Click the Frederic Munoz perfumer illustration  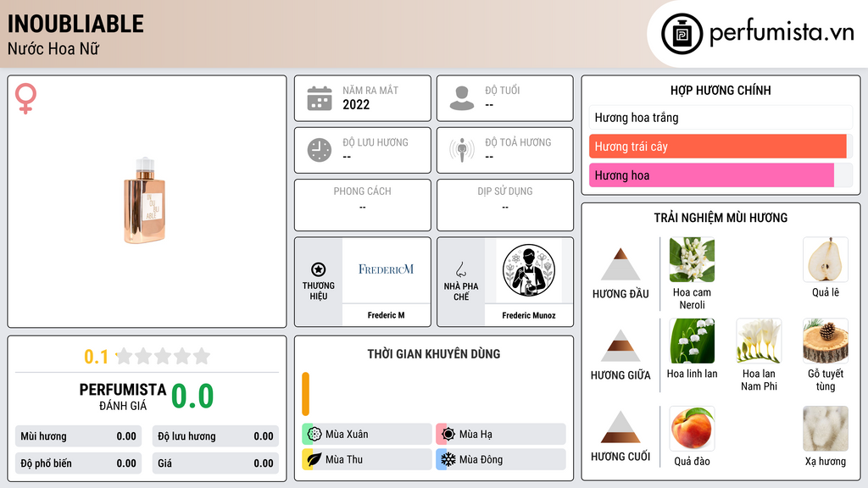(529, 270)
